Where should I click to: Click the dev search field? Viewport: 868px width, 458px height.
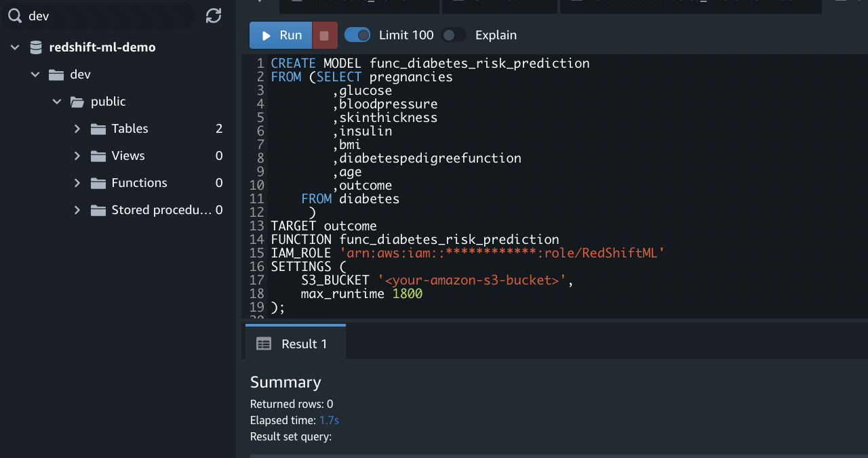point(98,16)
